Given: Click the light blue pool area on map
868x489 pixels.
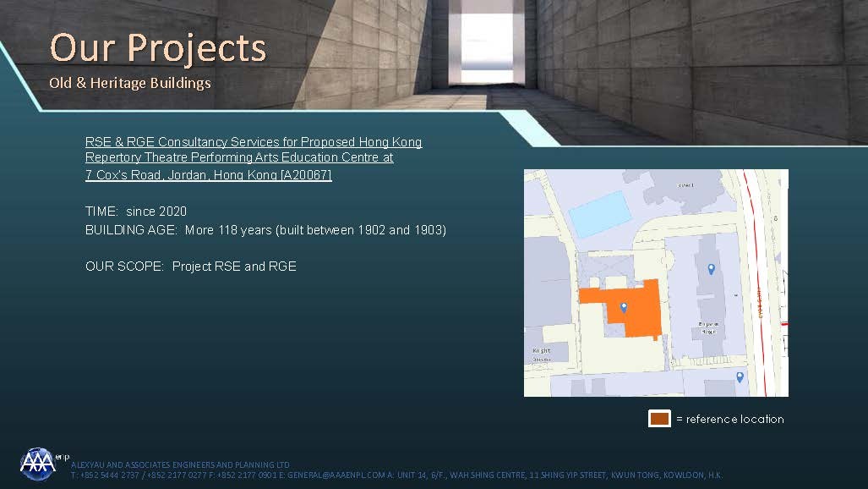Looking at the screenshot, I should pyautogui.click(x=599, y=213).
